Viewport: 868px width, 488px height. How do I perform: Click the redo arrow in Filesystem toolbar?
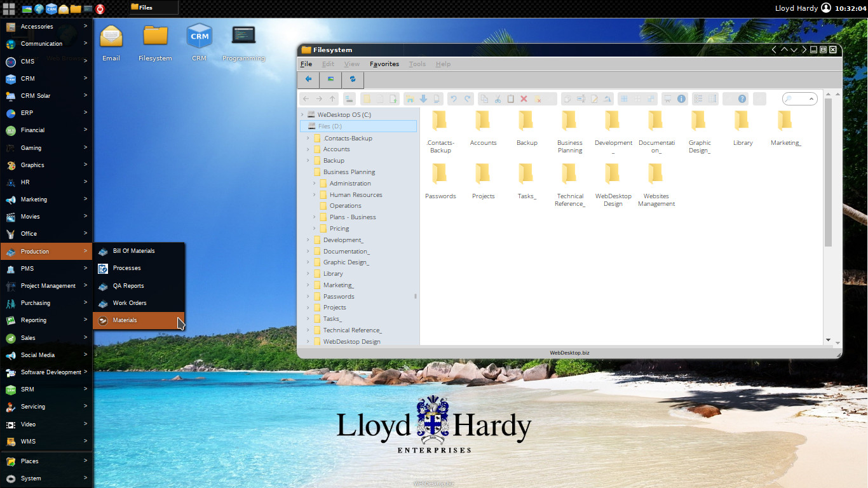pos(468,99)
